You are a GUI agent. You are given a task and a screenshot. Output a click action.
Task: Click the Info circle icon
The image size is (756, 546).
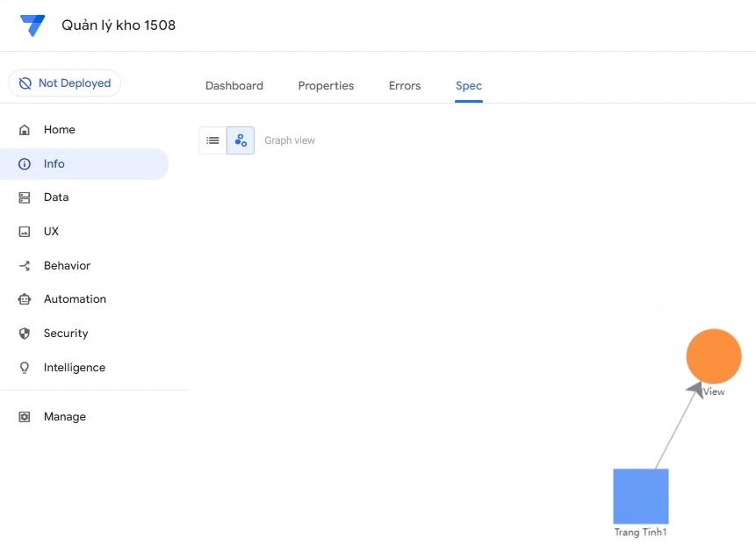click(x=24, y=164)
